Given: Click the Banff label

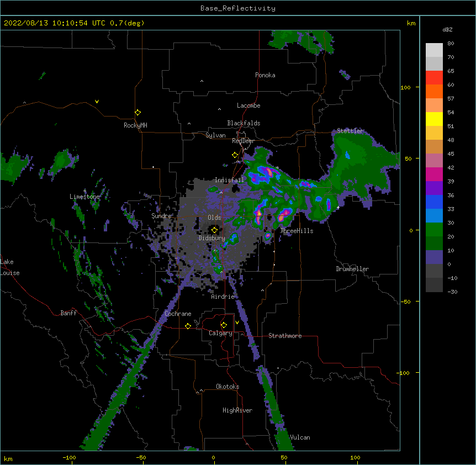Looking at the screenshot, I should point(68,313).
